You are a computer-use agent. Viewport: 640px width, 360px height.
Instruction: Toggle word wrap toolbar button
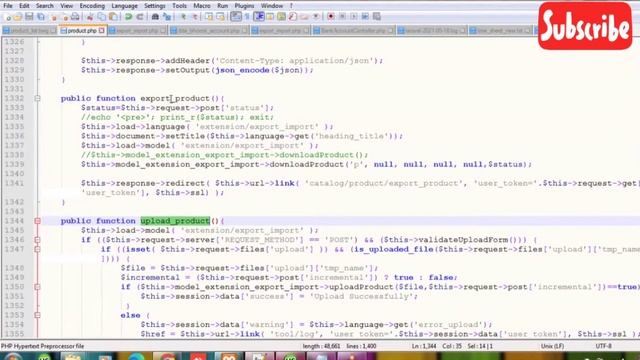pyautogui.click(x=236, y=17)
